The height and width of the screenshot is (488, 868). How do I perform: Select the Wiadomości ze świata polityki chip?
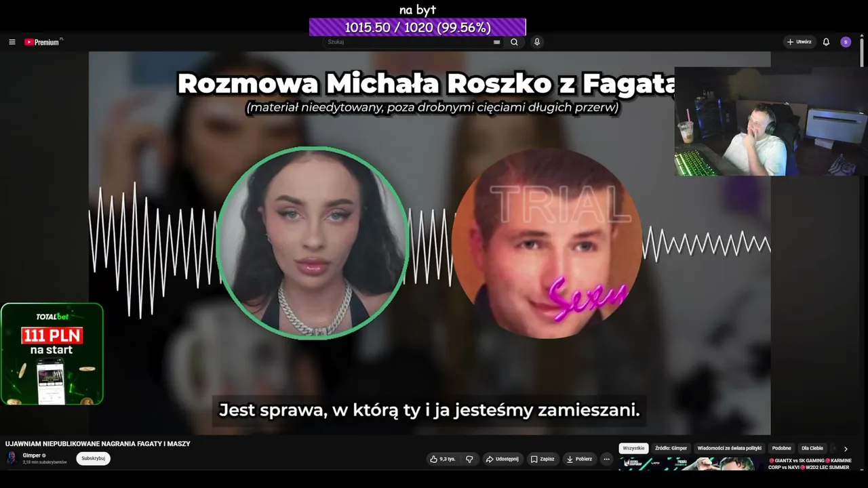(x=730, y=448)
